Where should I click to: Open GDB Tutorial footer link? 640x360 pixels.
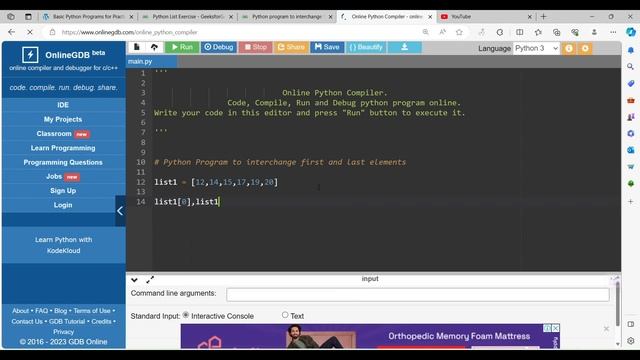(x=67, y=321)
